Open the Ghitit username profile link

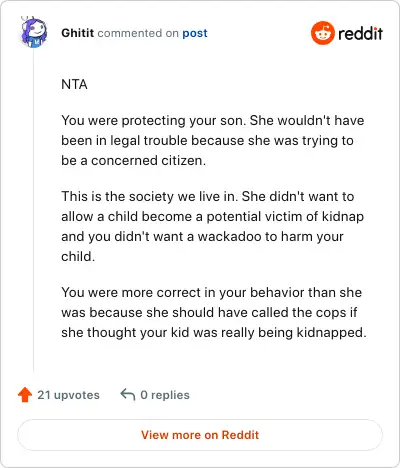(x=78, y=33)
